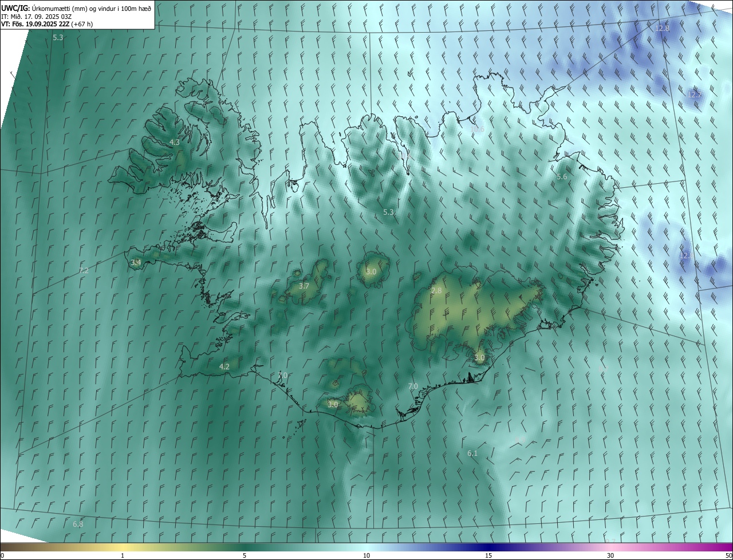Click the 3.4 value on the western peninsula
Viewport: 733px width, 560px height.
click(x=136, y=263)
